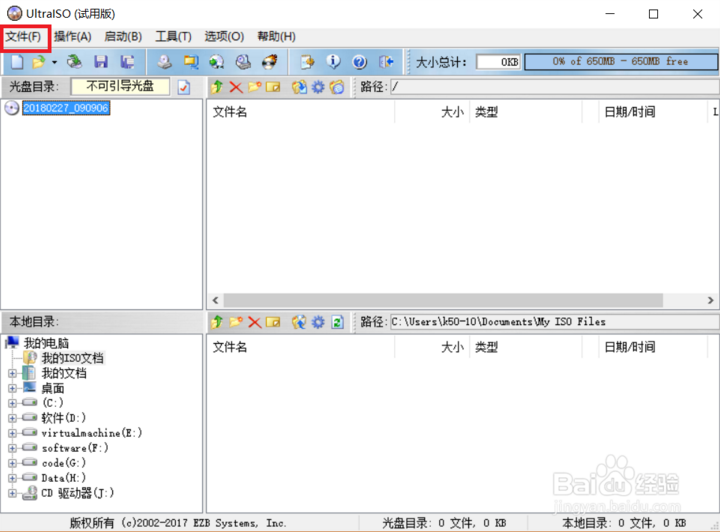Viewport: 720px width, 532px height.
Task: Click the blue gear icon in disc image toolbar
Action: click(318, 87)
